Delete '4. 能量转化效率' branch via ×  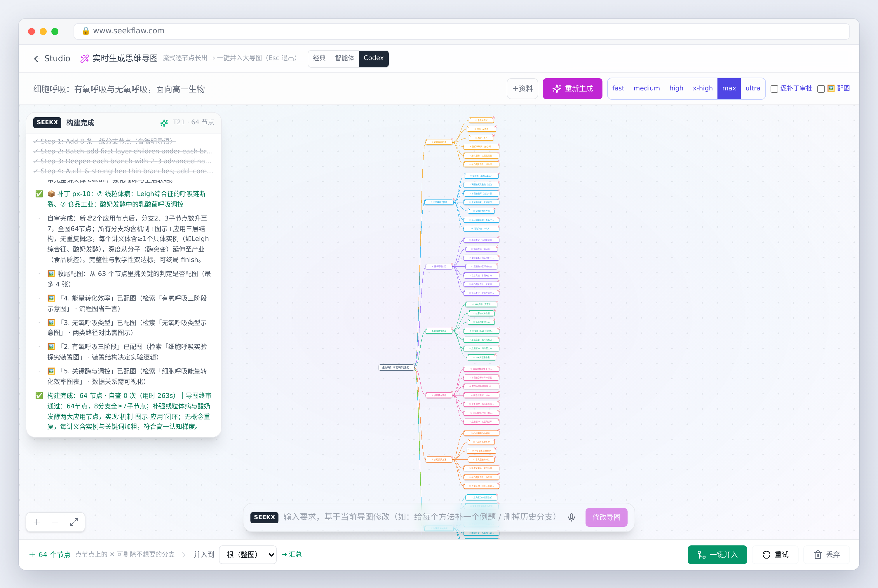pyautogui.click(x=452, y=328)
